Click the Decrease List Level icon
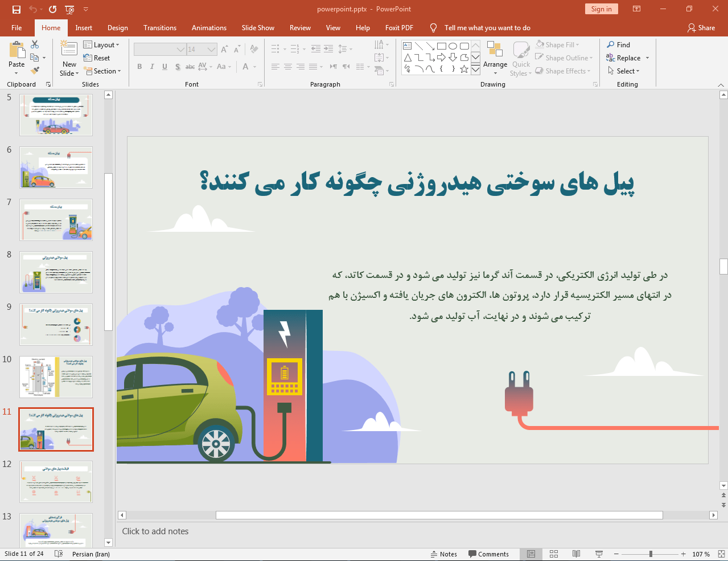Screen dimensions: 728x561 [316, 50]
